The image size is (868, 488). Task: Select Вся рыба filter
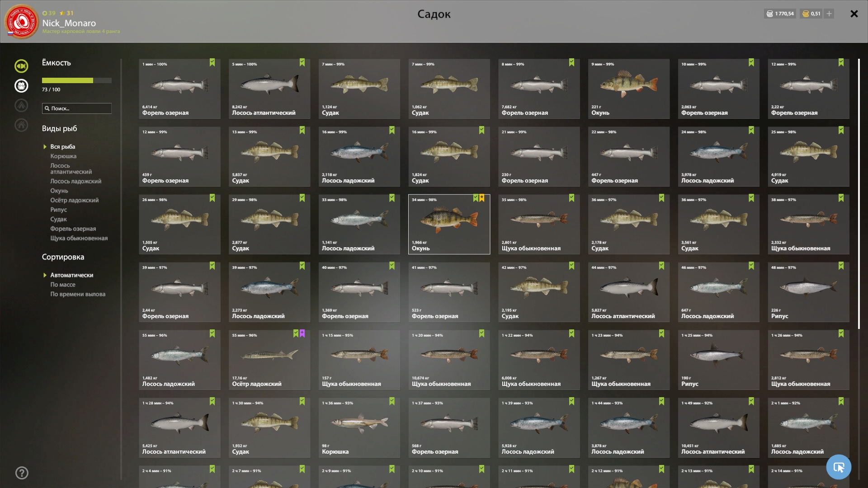tap(63, 147)
